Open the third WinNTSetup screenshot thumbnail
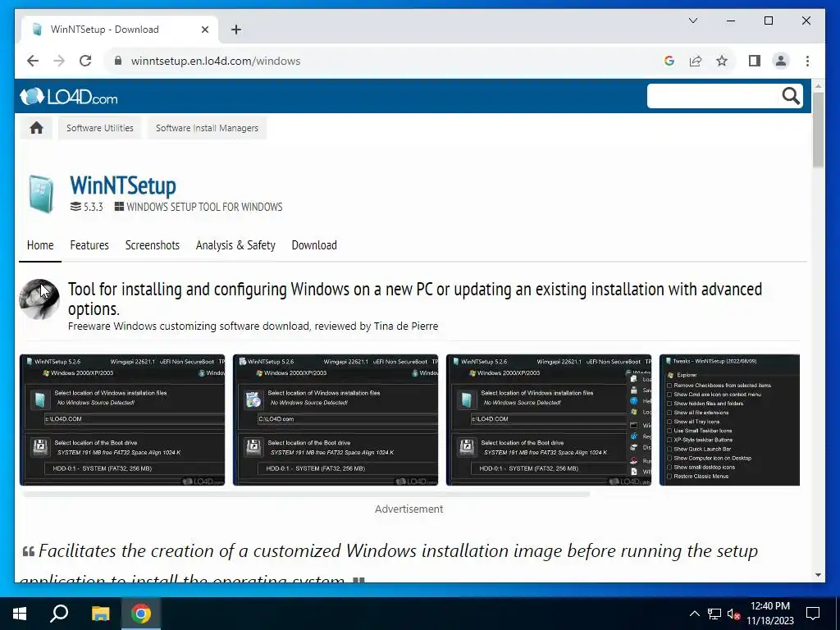 (549, 420)
